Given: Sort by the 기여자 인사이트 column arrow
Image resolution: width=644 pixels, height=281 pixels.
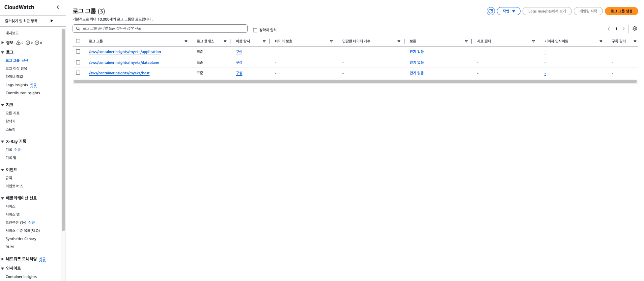Looking at the screenshot, I should tap(601, 41).
